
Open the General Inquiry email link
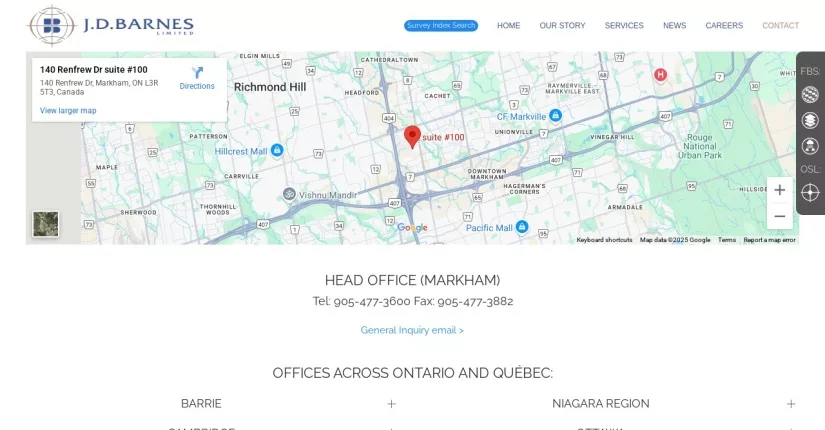(x=412, y=331)
